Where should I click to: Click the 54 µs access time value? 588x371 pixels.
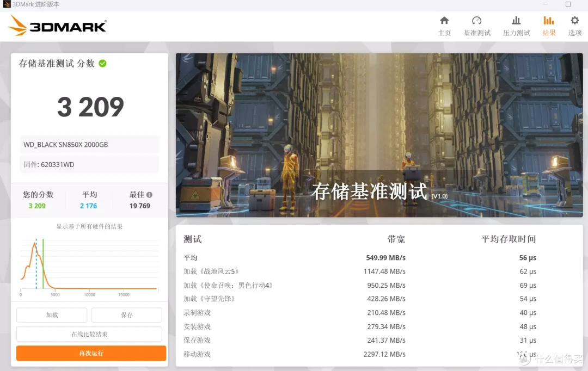[x=528, y=299]
